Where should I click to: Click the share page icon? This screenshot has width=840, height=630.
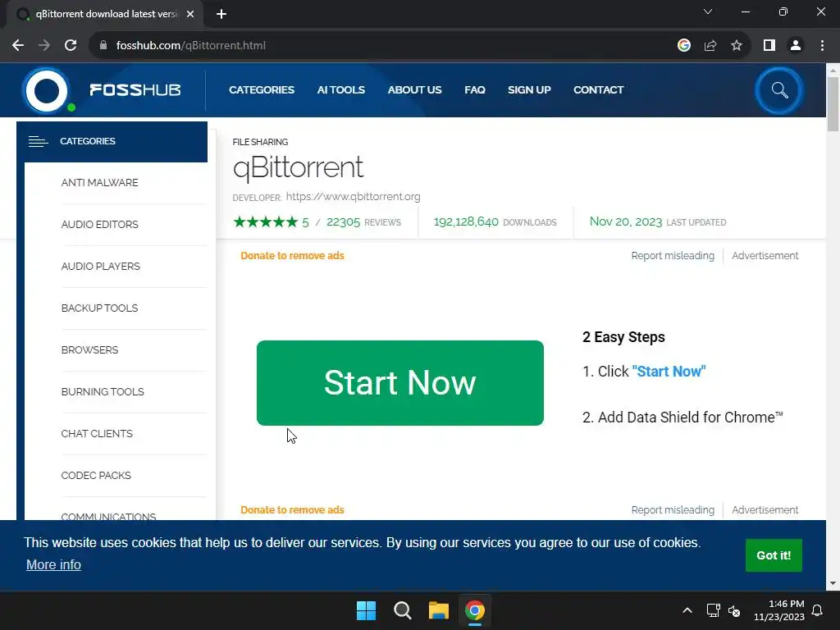click(710, 46)
